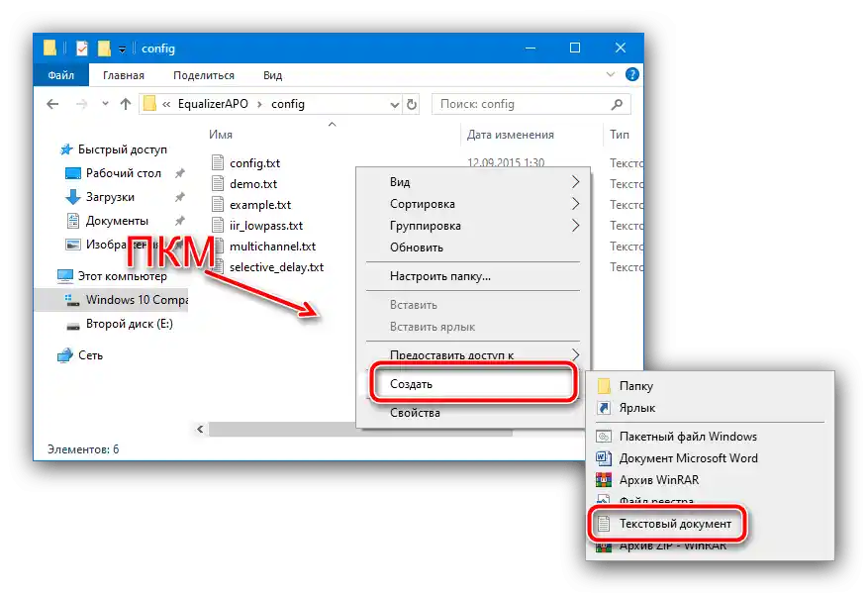
Task: Create an Архив WinRAR
Action: point(710,480)
